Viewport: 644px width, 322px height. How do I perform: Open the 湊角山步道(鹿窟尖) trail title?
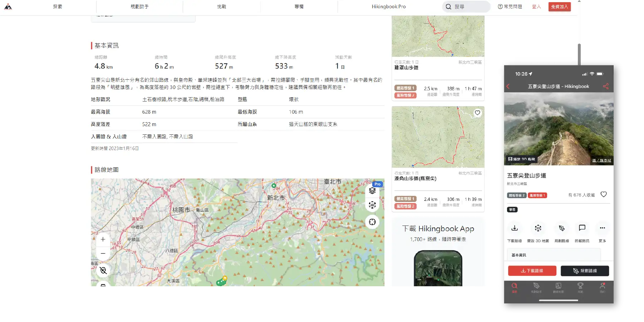pyautogui.click(x=415, y=178)
